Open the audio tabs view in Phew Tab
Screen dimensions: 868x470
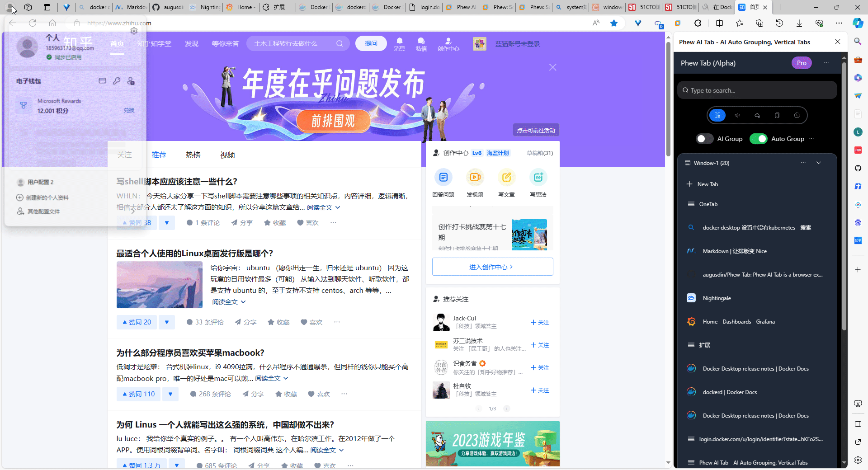(737, 115)
